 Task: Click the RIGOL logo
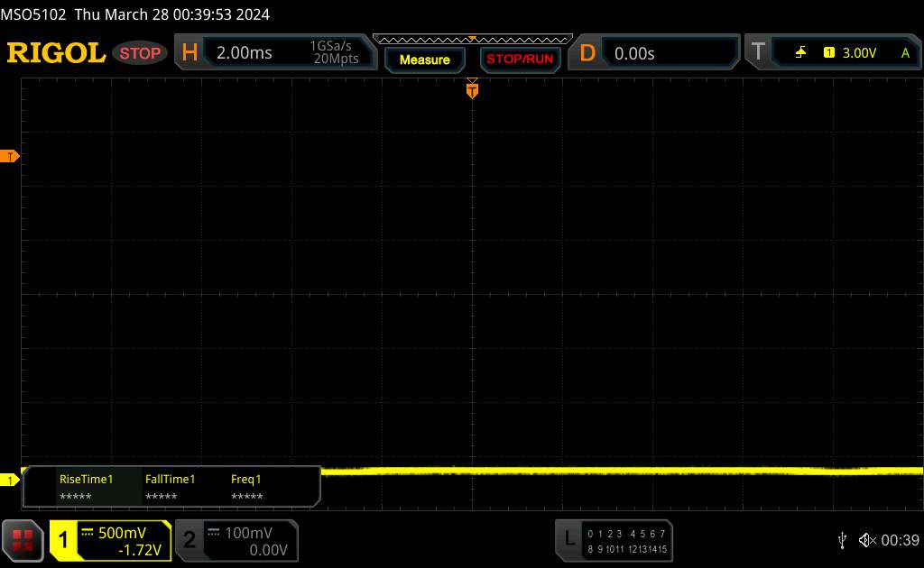tap(56, 53)
